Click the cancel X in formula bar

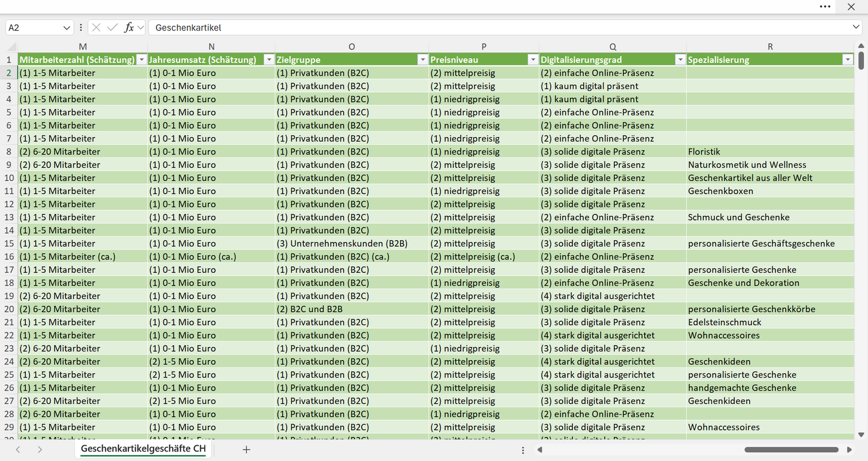point(96,28)
